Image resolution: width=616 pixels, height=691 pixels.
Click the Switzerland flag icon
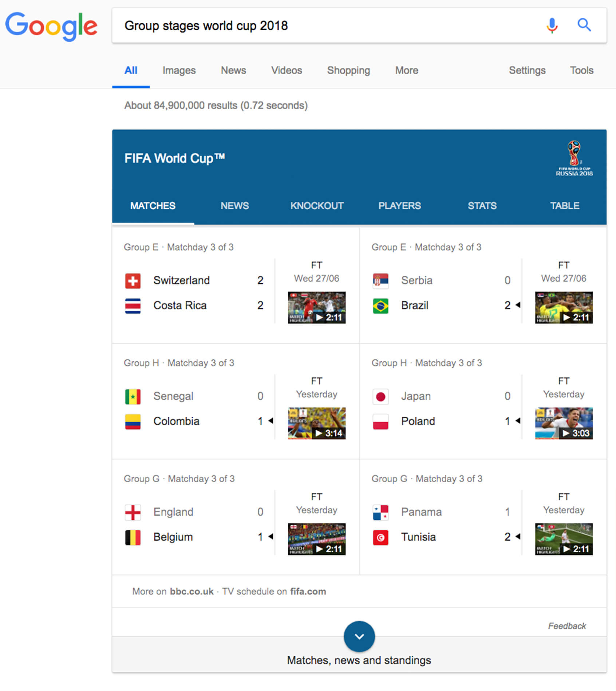pos(133,281)
